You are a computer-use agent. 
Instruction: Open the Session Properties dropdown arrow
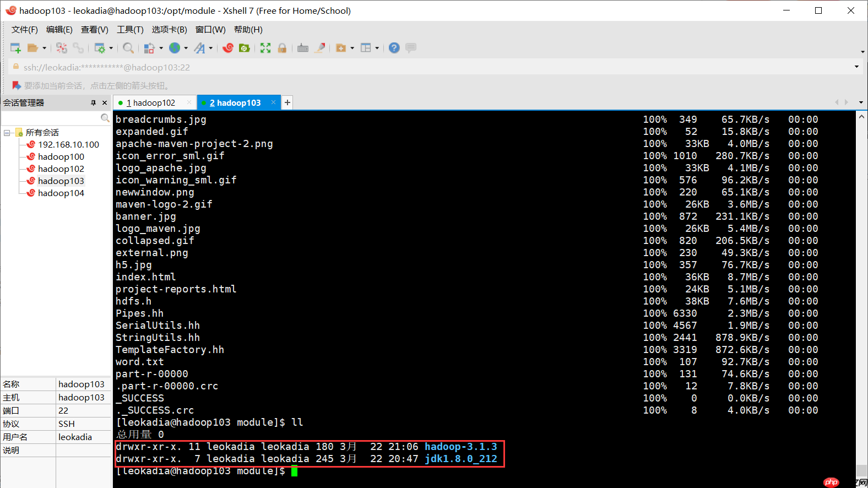[111, 48]
